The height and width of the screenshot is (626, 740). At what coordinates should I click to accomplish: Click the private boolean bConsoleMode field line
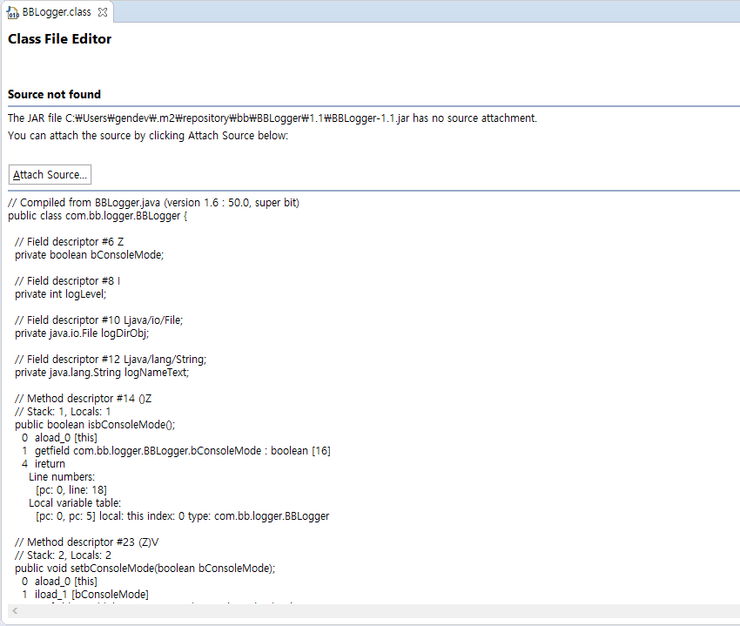click(89, 254)
